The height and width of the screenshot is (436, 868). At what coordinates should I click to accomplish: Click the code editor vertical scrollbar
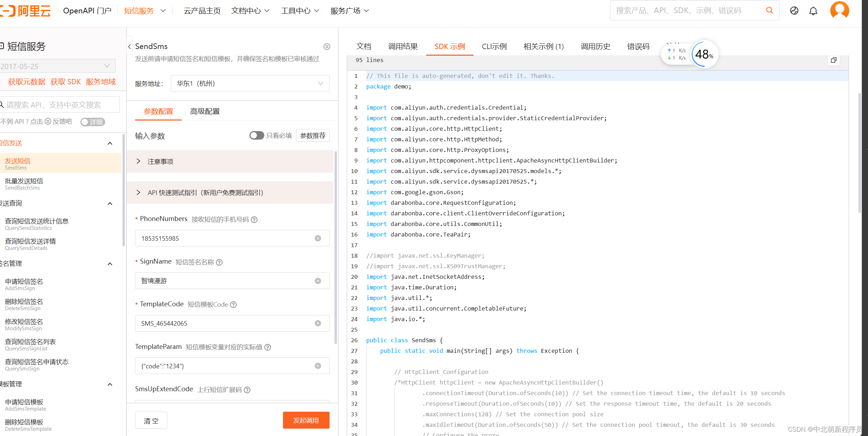click(x=859, y=153)
